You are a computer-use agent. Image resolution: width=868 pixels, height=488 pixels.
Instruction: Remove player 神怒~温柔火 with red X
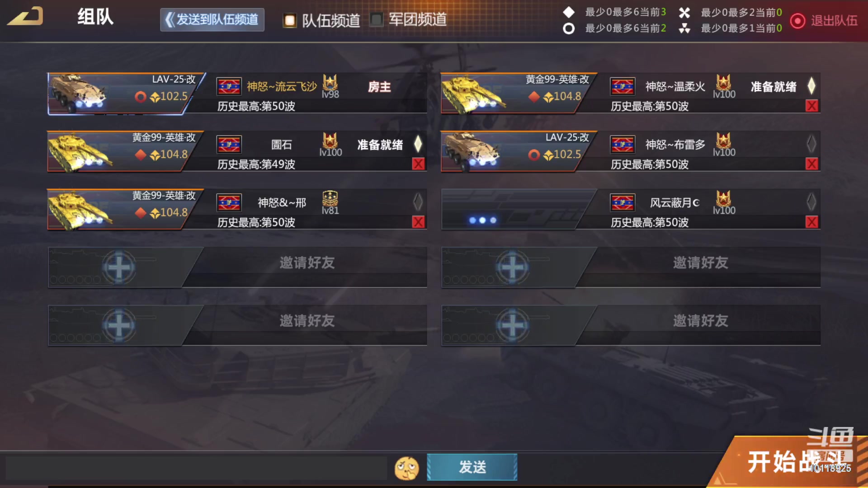[x=812, y=106]
